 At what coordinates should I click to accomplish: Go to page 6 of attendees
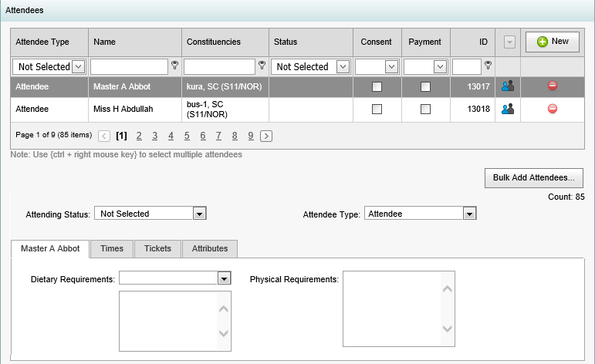[203, 136]
